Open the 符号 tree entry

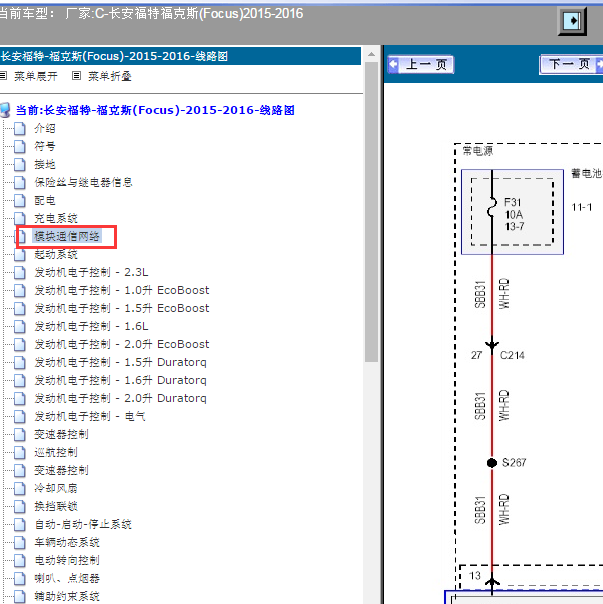pos(45,146)
